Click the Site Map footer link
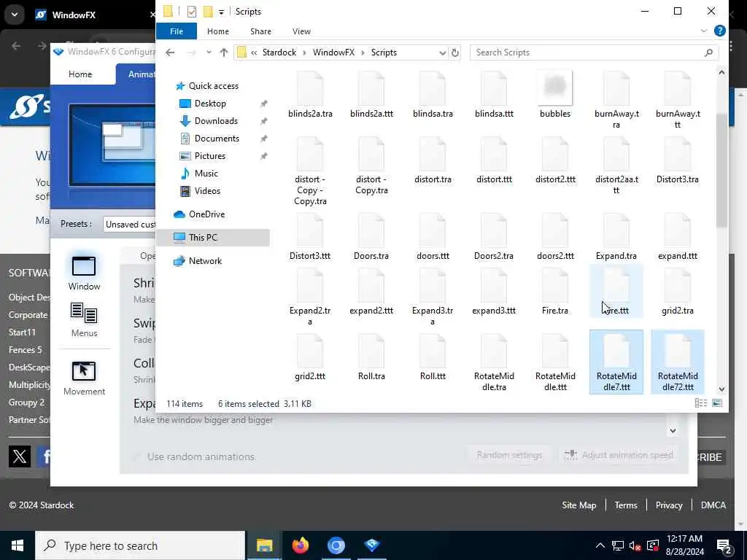The image size is (747, 560). coord(578,505)
